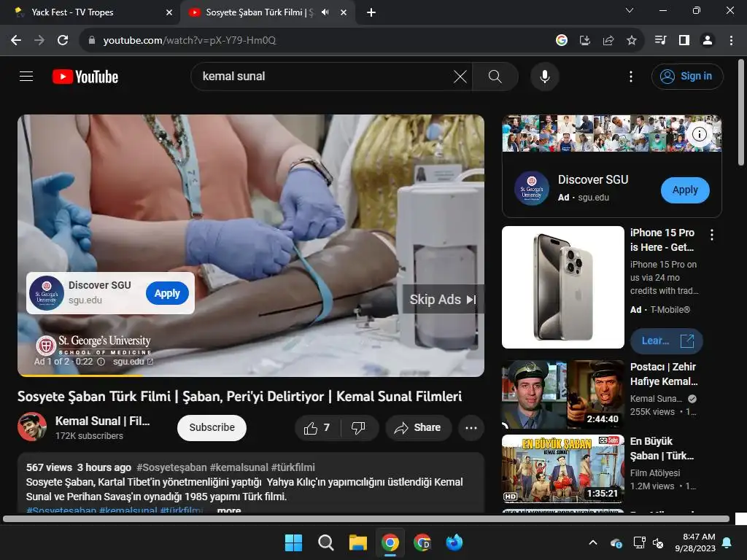Open File Explorer from the taskbar
Screen dimensions: 747x560
(357, 542)
